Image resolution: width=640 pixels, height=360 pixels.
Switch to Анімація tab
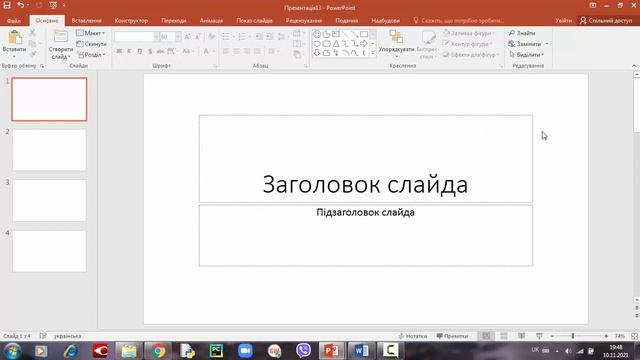pyautogui.click(x=211, y=20)
